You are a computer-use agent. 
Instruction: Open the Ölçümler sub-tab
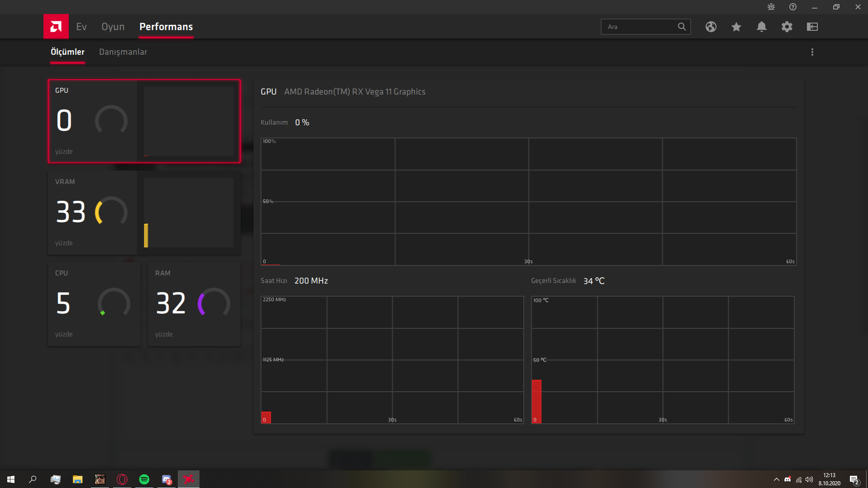pos(67,52)
